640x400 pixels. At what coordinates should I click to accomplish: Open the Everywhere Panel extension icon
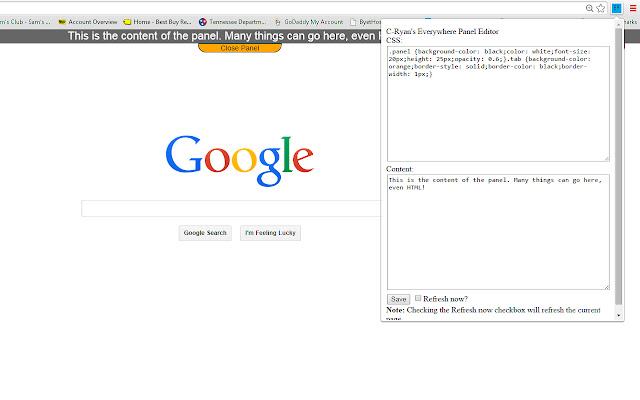click(x=616, y=8)
